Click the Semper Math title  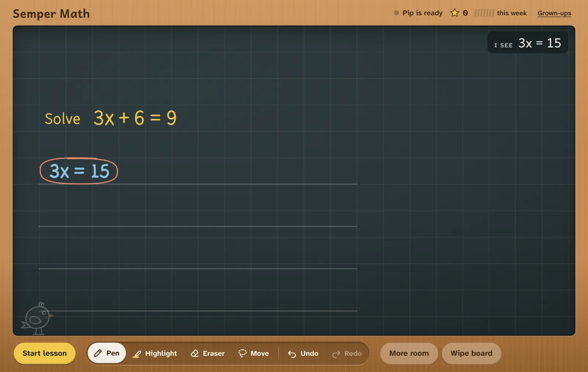(51, 14)
